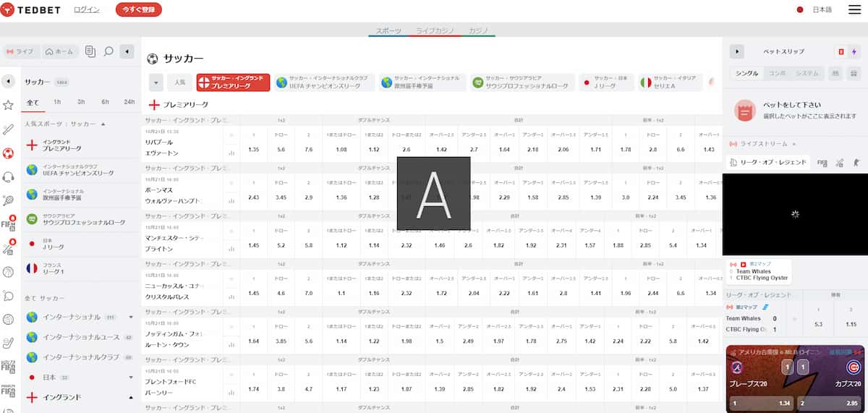Screen dimensions: 868x413
Task: Select odds 1.35 for Liverpool win
Action: (253, 149)
